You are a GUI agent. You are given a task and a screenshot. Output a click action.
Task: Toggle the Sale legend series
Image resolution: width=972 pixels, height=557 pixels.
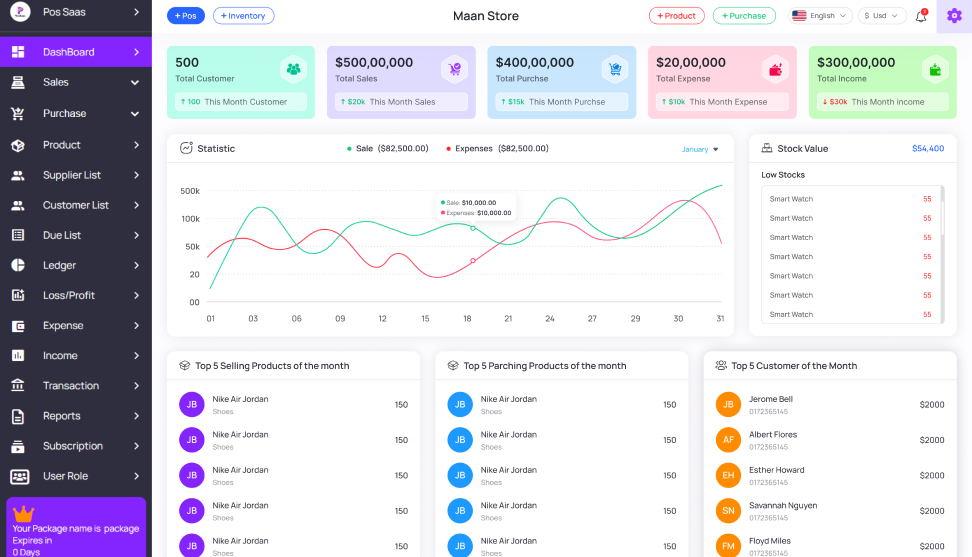387,148
